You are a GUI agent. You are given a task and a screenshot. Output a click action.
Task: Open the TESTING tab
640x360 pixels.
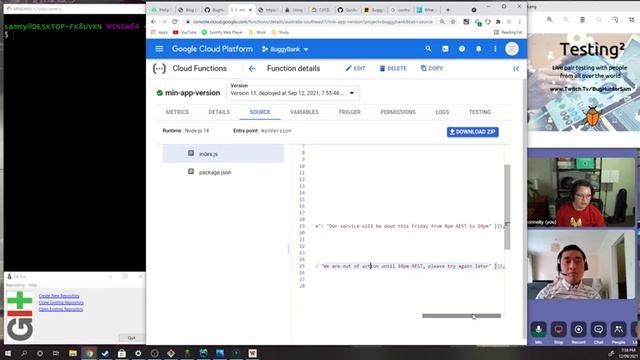pos(480,112)
